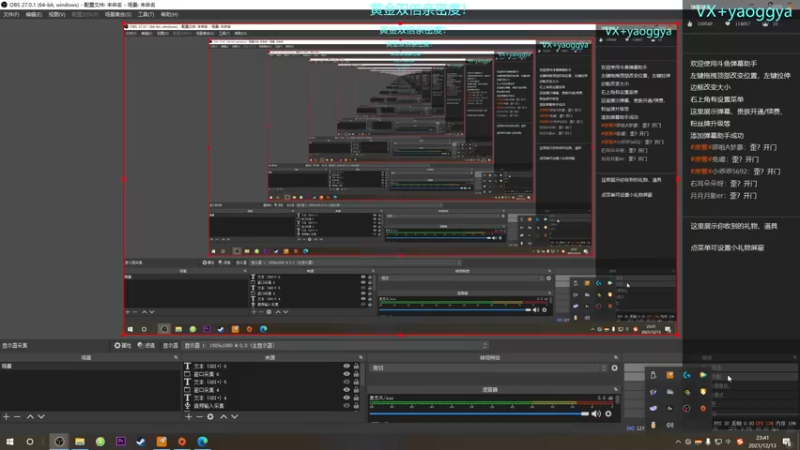Click the 滤镜 filters button
800x450 pixels.
[146, 345]
